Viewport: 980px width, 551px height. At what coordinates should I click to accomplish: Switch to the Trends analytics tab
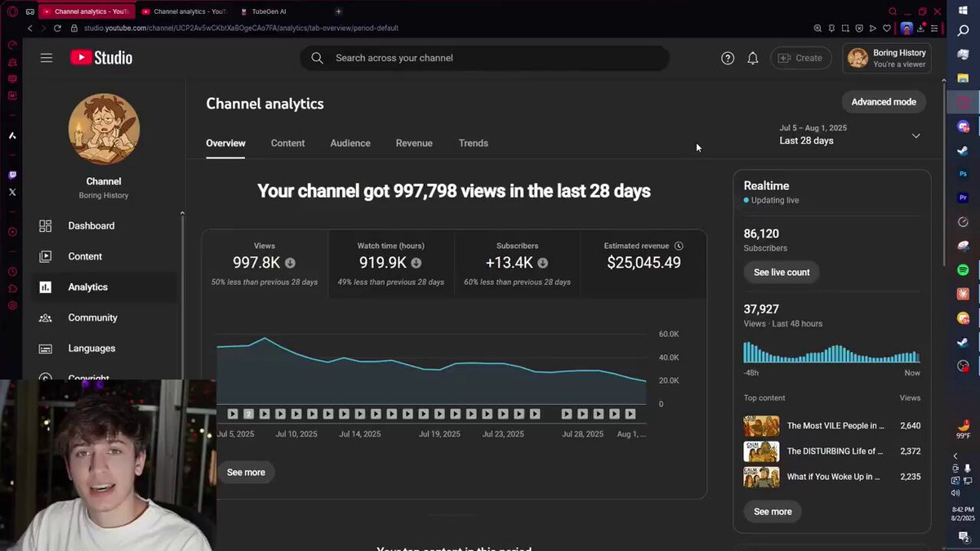[474, 143]
